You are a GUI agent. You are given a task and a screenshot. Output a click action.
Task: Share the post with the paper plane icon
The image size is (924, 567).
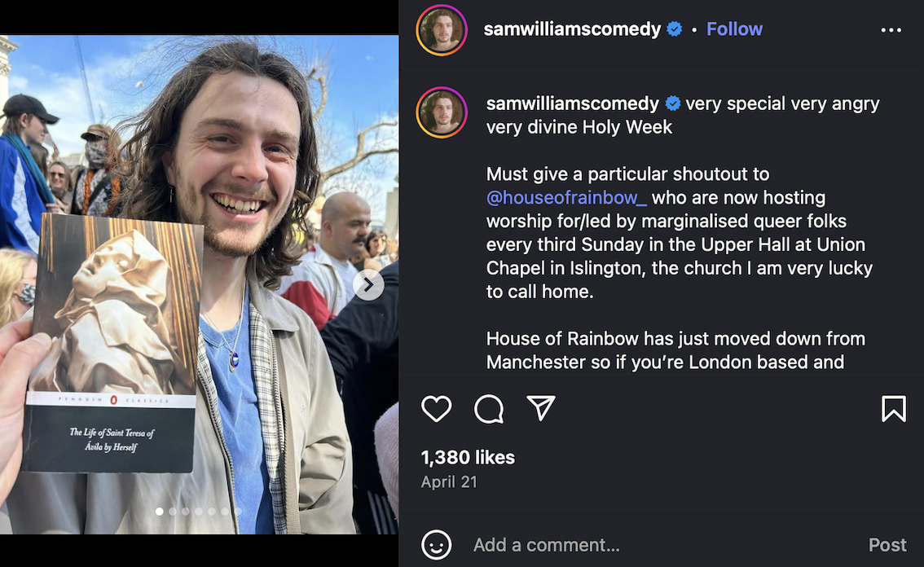click(539, 410)
